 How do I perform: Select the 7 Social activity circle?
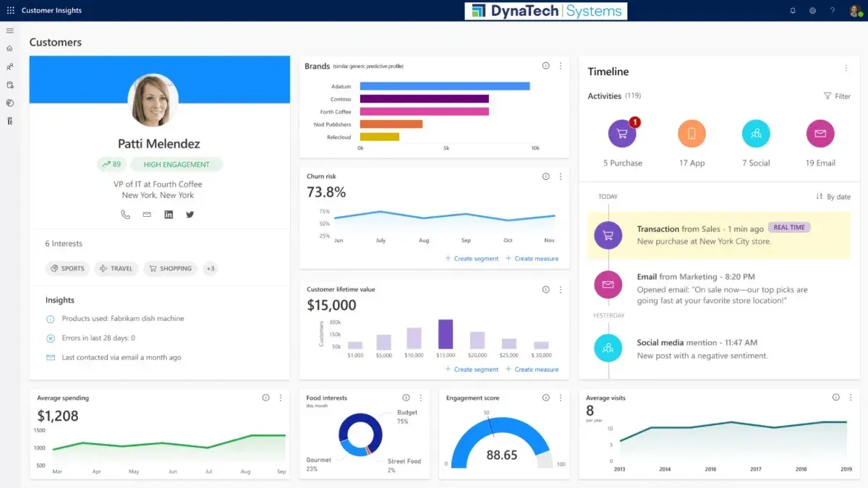[x=756, y=134]
